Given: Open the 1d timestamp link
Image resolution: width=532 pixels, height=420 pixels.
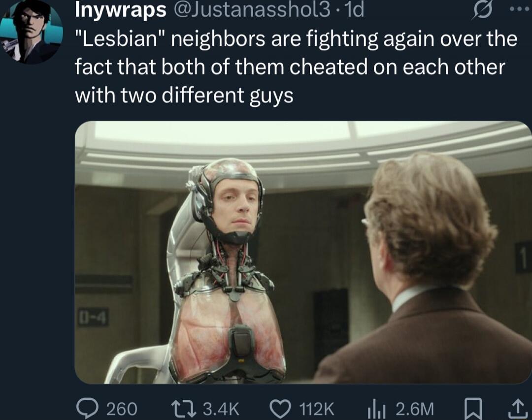Looking at the screenshot, I should point(354,10).
